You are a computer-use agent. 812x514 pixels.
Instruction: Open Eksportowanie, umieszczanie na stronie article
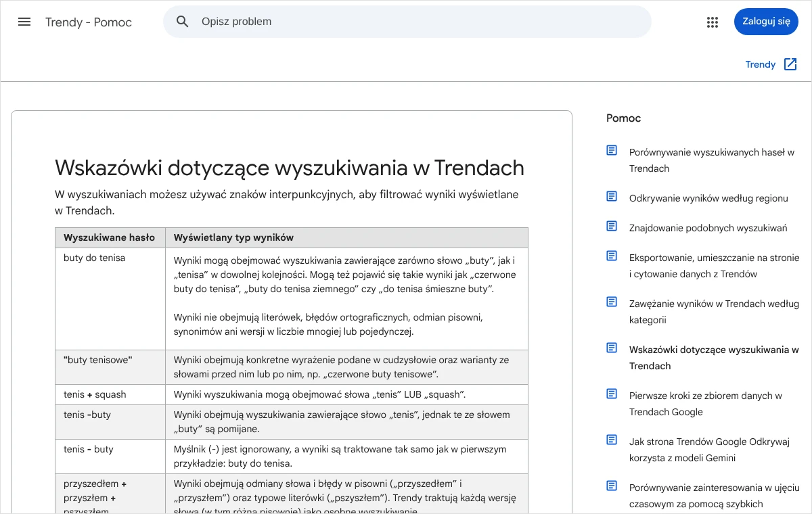pyautogui.click(x=714, y=266)
